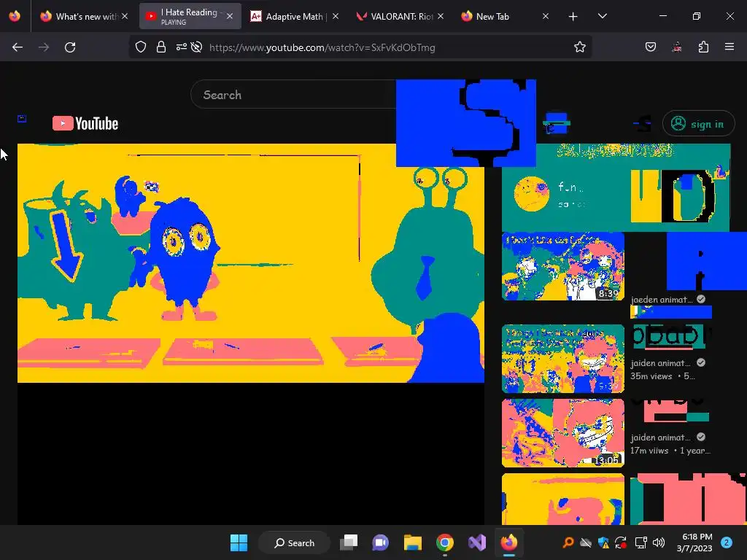The height and width of the screenshot is (560, 747).
Task: Open the Windows Start menu
Action: pyautogui.click(x=239, y=542)
